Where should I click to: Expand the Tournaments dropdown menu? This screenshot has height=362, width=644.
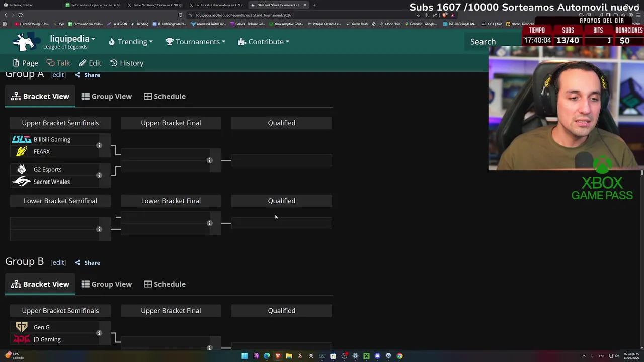(195, 42)
